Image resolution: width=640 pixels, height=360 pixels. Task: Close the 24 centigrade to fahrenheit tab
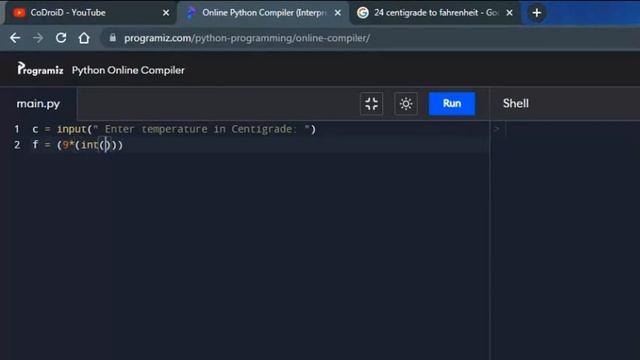[509, 13]
